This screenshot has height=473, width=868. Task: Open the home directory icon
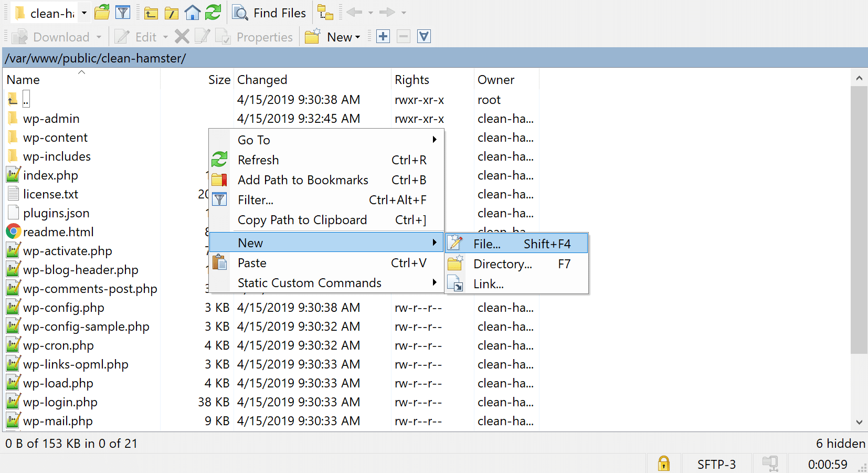[x=193, y=12]
